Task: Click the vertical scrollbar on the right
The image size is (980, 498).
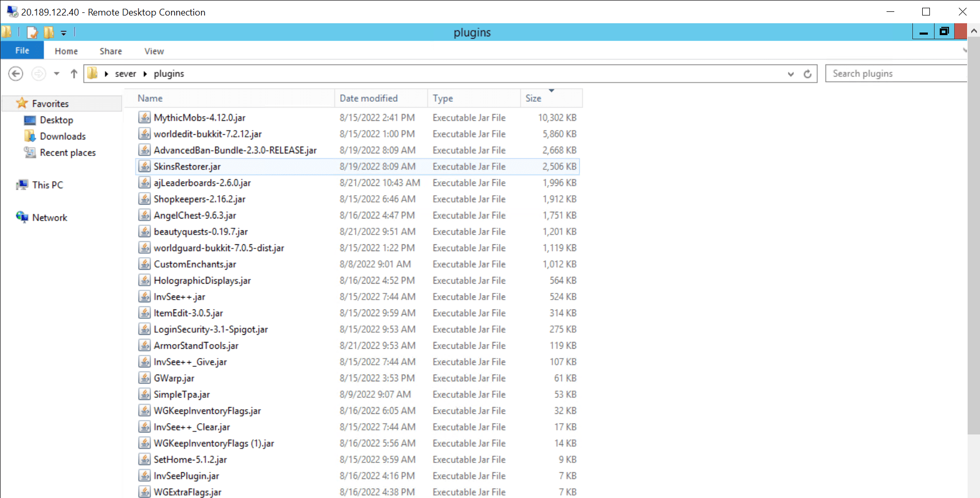Action: pos(973,232)
